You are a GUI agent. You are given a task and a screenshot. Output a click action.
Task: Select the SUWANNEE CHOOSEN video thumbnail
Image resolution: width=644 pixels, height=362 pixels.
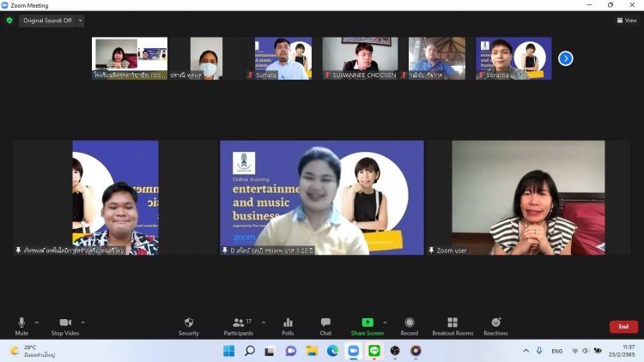(360, 58)
